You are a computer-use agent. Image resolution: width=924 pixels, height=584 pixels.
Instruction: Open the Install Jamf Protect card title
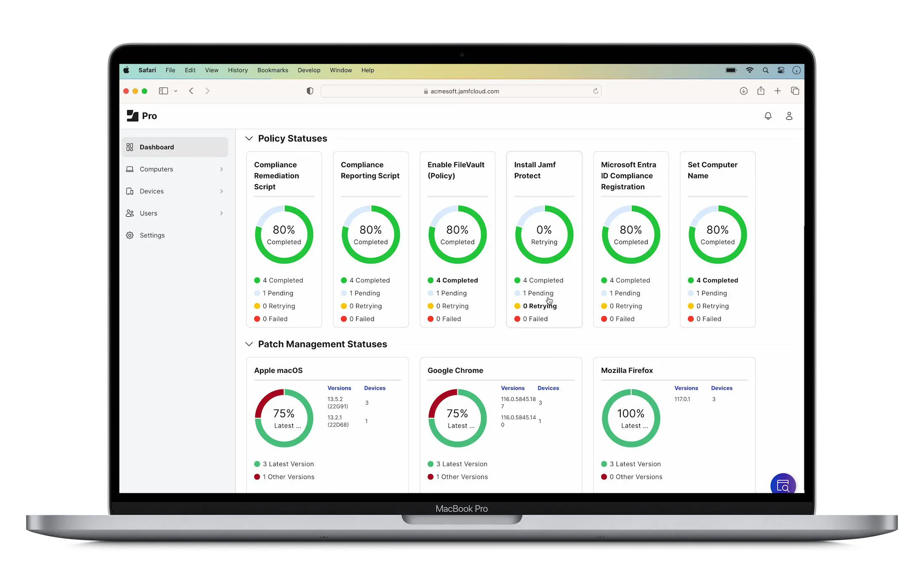coord(535,170)
